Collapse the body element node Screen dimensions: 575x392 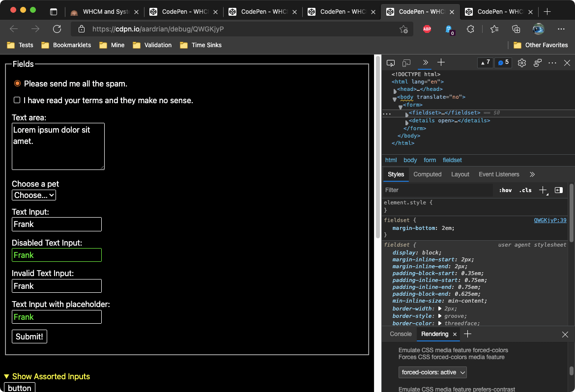point(395,99)
